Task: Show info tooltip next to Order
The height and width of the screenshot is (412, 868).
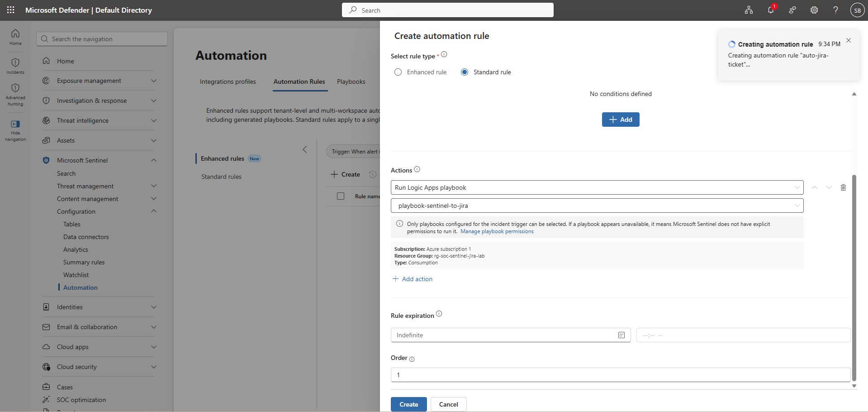Action: pyautogui.click(x=412, y=359)
